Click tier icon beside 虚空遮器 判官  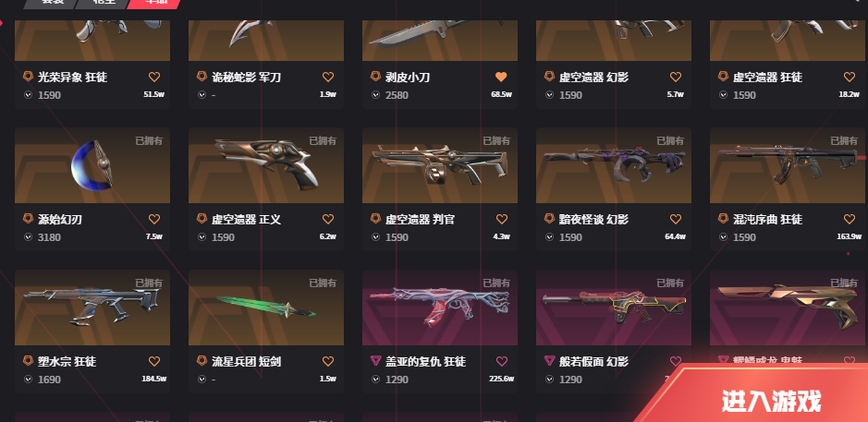coord(376,219)
